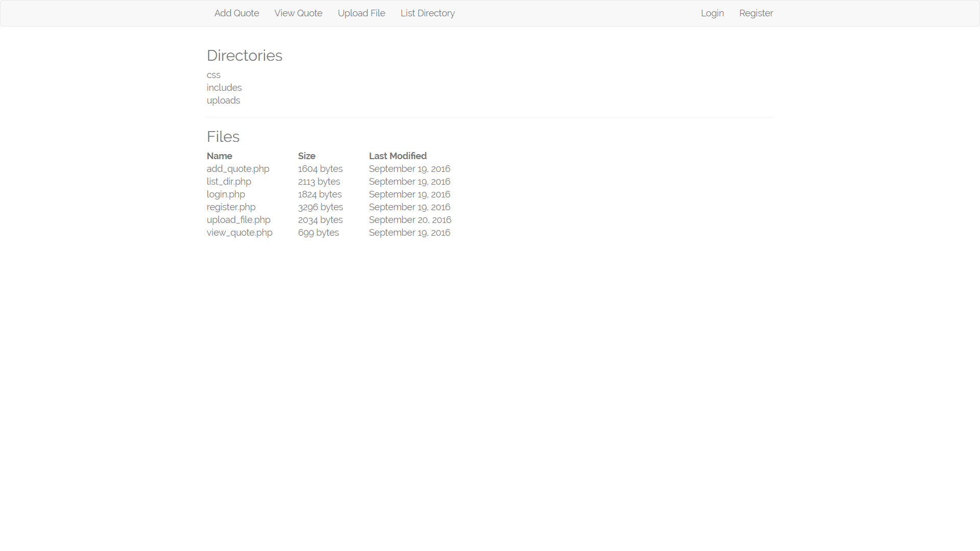Click the Last Modified column header
The width and height of the screenshot is (980, 551).
point(398,156)
